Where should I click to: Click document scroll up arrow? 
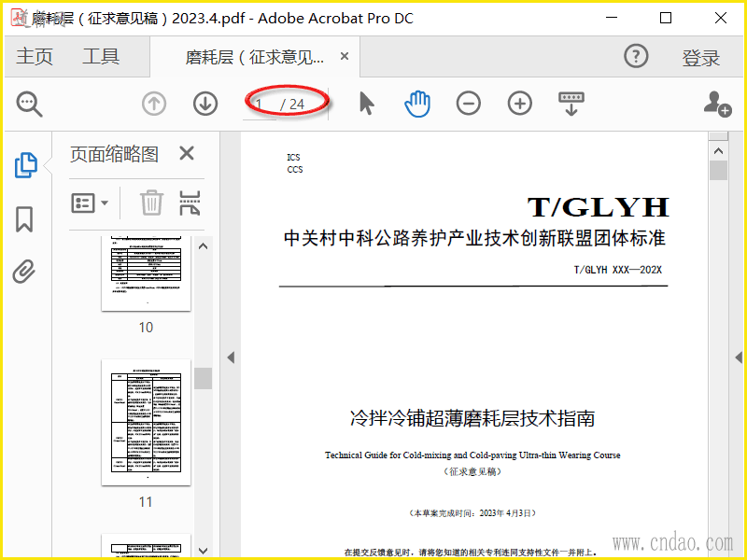pyautogui.click(x=718, y=151)
